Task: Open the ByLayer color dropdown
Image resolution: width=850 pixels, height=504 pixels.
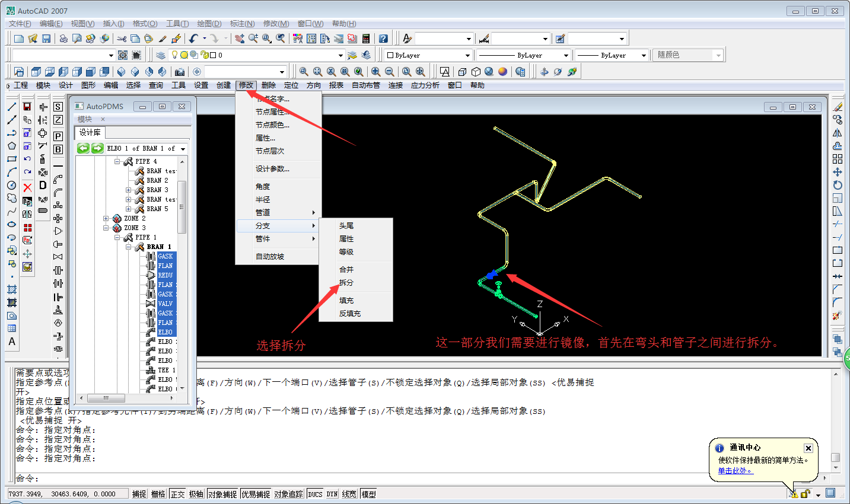Action: coord(467,55)
